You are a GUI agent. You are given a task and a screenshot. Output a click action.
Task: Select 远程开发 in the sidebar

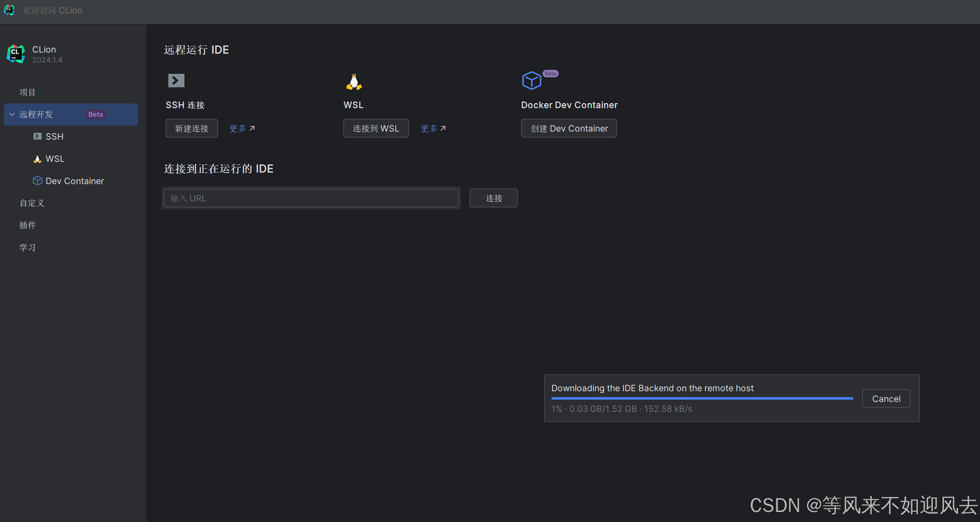(x=71, y=114)
